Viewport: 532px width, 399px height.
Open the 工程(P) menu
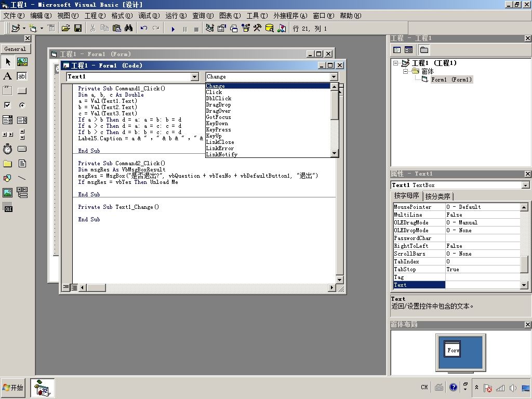point(95,16)
